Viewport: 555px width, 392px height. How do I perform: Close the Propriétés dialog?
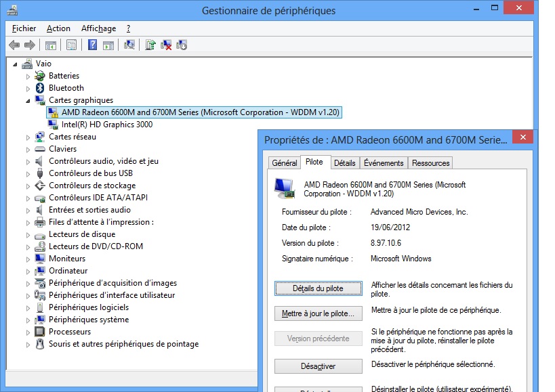[523, 137]
